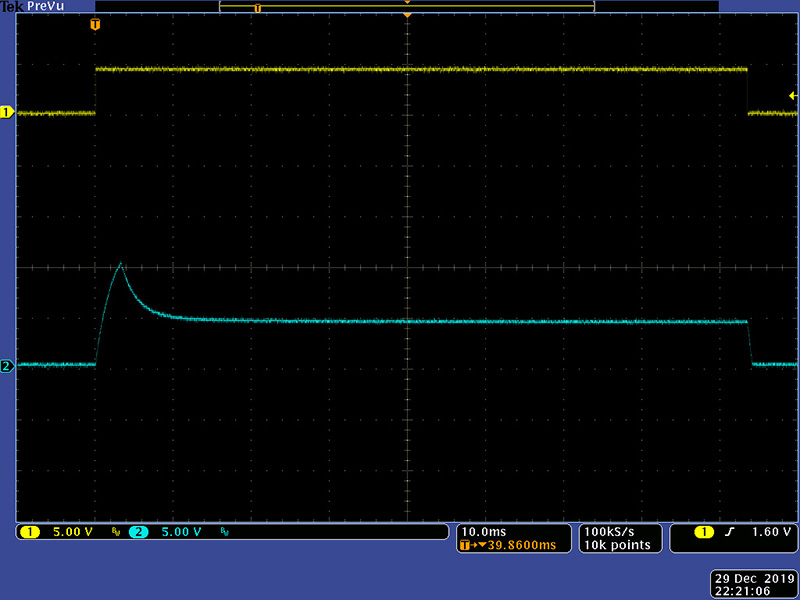This screenshot has height=600, width=800.
Task: Click the cyan channel 2 badge in readout
Action: click(x=138, y=532)
